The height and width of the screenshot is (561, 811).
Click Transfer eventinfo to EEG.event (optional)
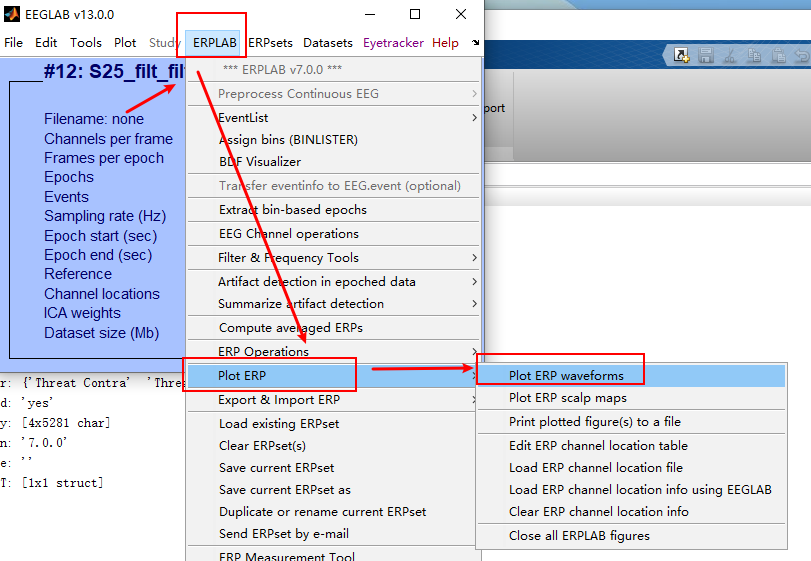(334, 186)
